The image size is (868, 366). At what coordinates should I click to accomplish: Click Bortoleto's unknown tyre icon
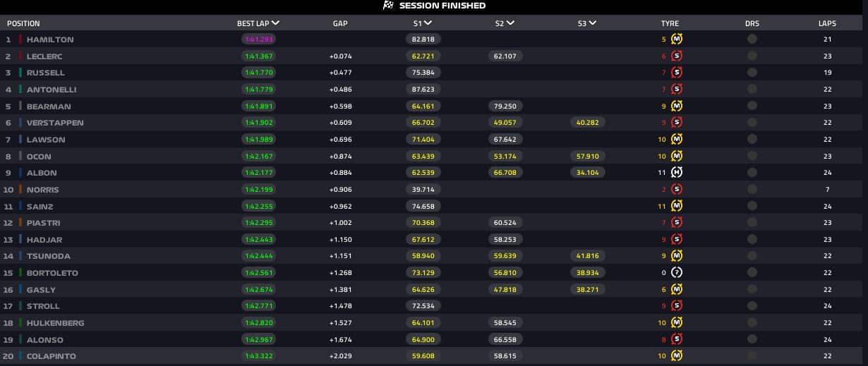(x=677, y=273)
